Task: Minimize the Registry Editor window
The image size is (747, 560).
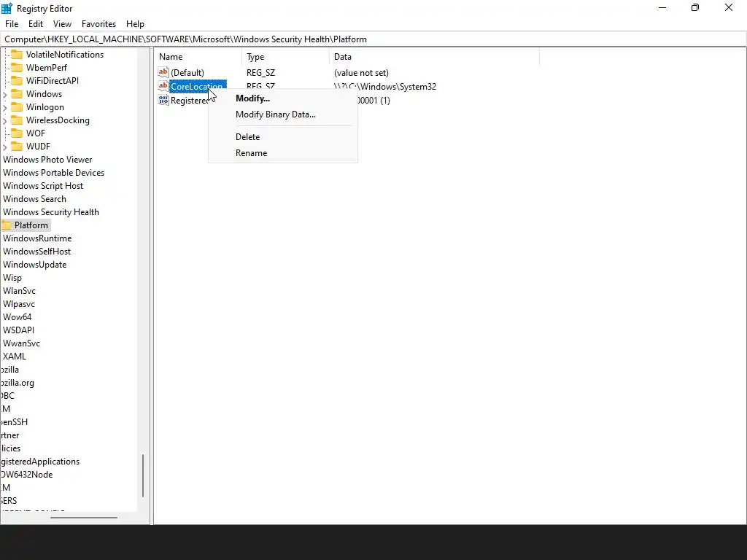Action: click(x=662, y=7)
